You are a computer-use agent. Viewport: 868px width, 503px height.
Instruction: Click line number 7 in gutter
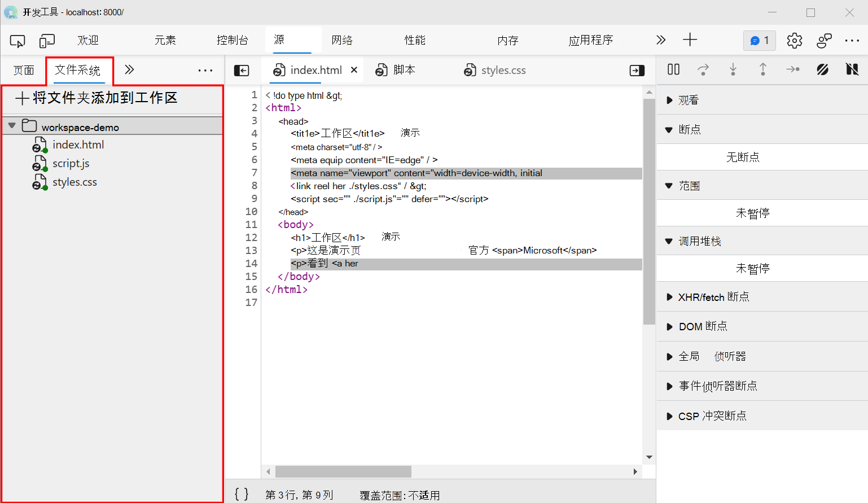pyautogui.click(x=255, y=173)
